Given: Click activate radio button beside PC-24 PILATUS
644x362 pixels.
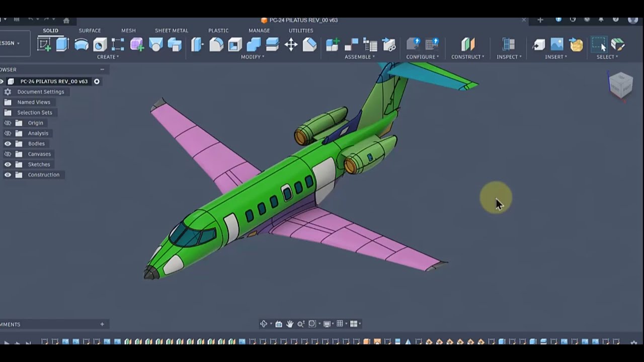Looking at the screenshot, I should point(97,81).
